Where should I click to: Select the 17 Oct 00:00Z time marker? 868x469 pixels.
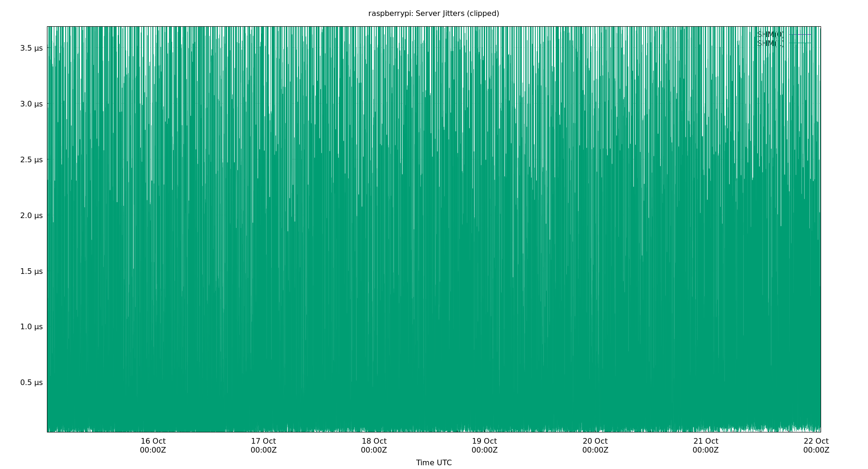point(263,446)
